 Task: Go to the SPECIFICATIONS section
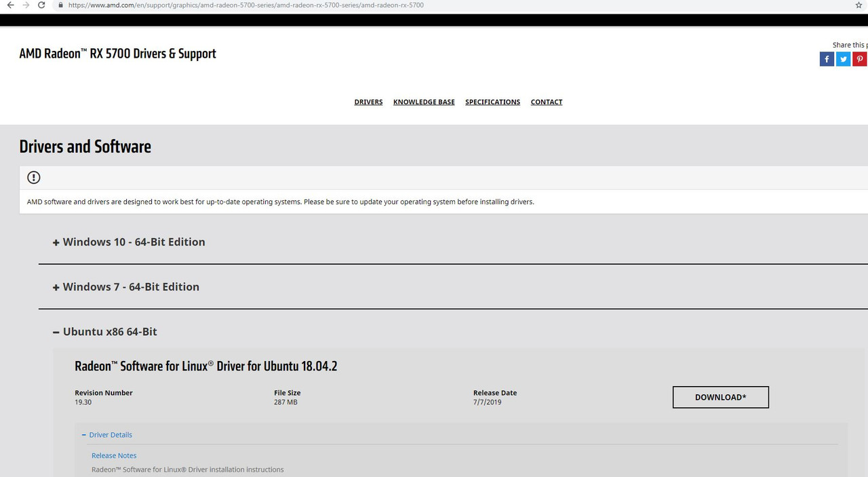click(x=492, y=102)
